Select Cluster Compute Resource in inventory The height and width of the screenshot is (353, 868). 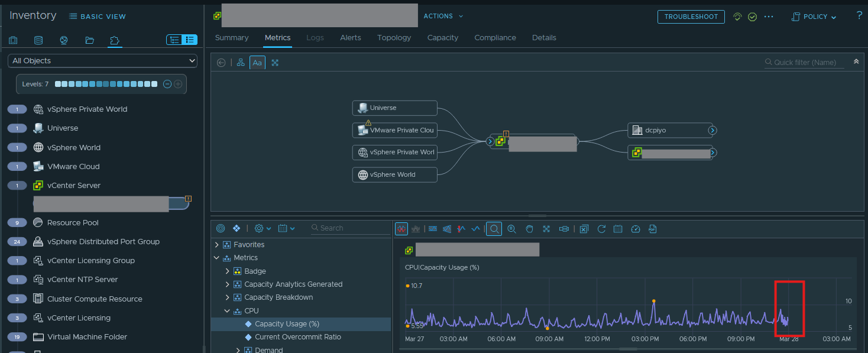pos(95,299)
